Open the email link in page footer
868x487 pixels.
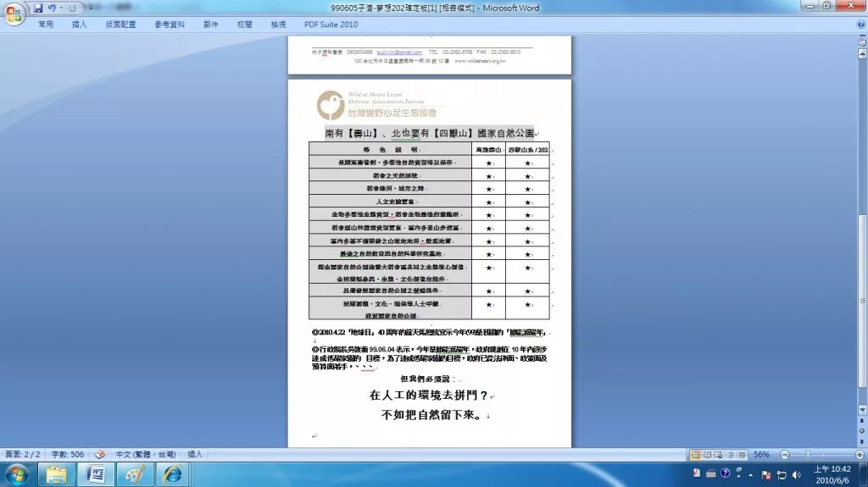click(399, 52)
